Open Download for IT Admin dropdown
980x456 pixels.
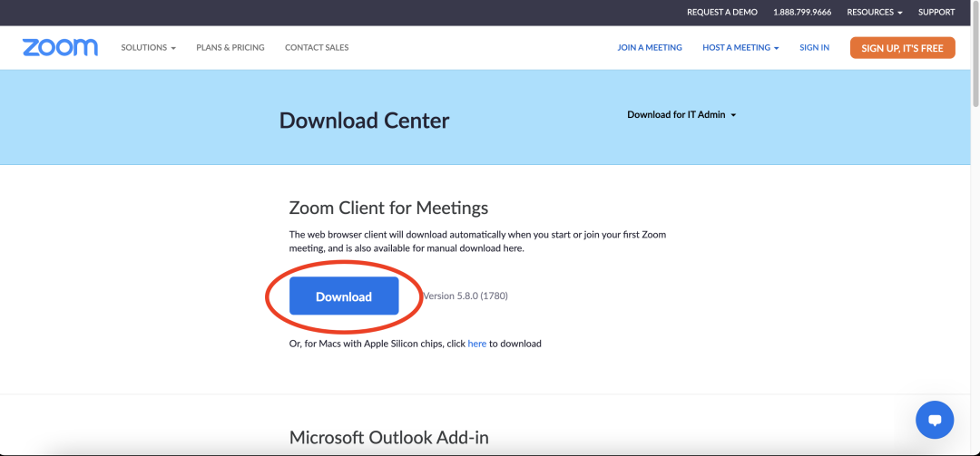click(681, 115)
